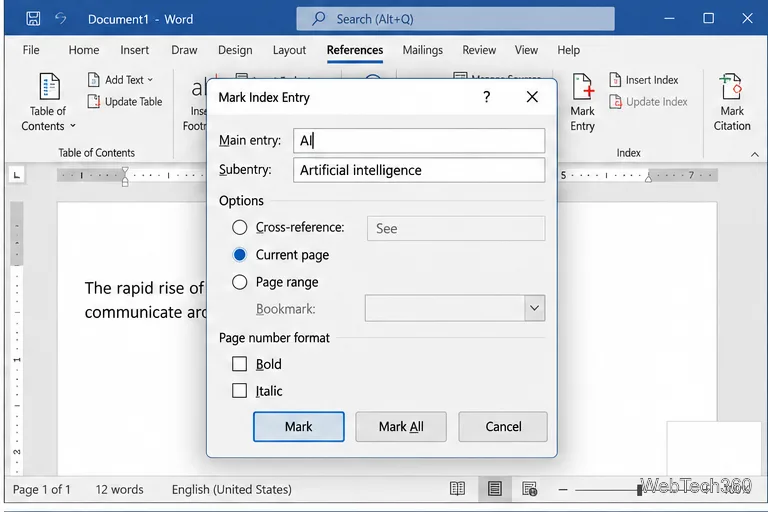Click the Main entry text field
The image size is (768, 512).
pos(419,141)
